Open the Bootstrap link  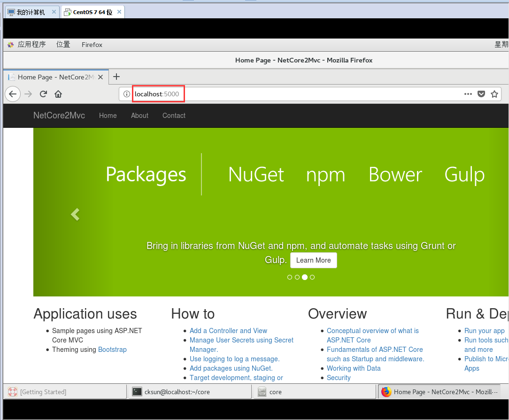tap(112, 350)
